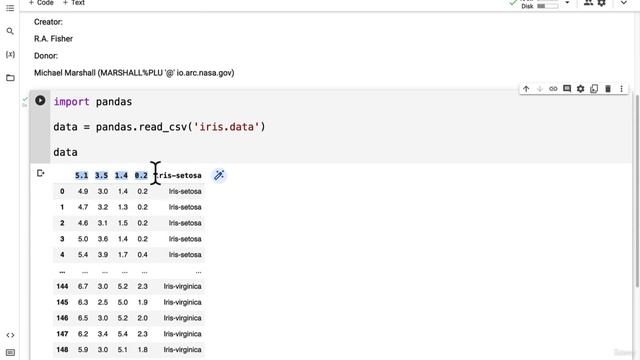Click row index 0 label

(62, 191)
